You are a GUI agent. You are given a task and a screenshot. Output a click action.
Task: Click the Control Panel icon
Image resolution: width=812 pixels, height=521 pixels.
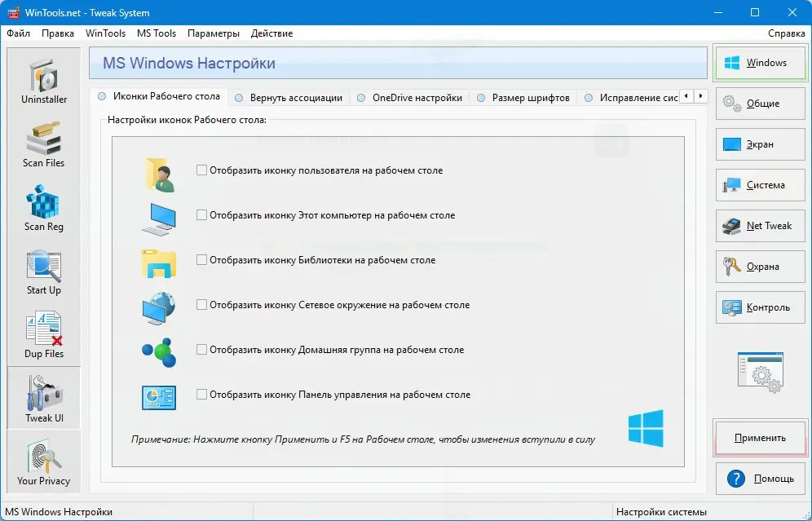pyautogui.click(x=159, y=397)
